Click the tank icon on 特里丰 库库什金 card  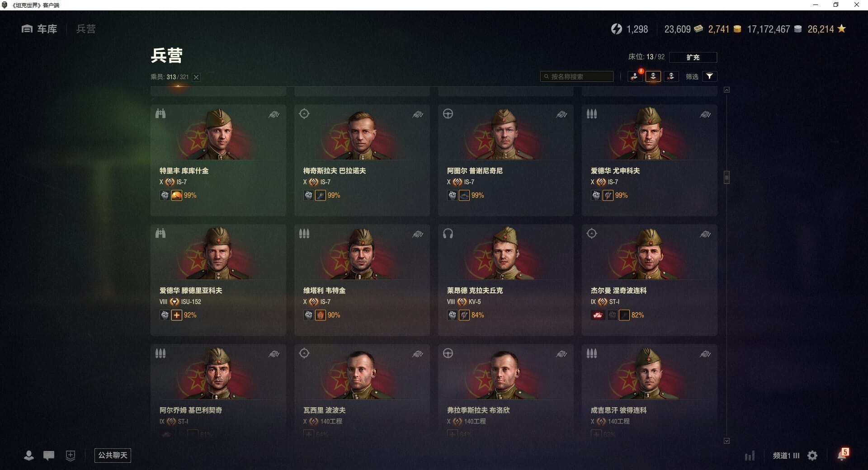pos(274,115)
